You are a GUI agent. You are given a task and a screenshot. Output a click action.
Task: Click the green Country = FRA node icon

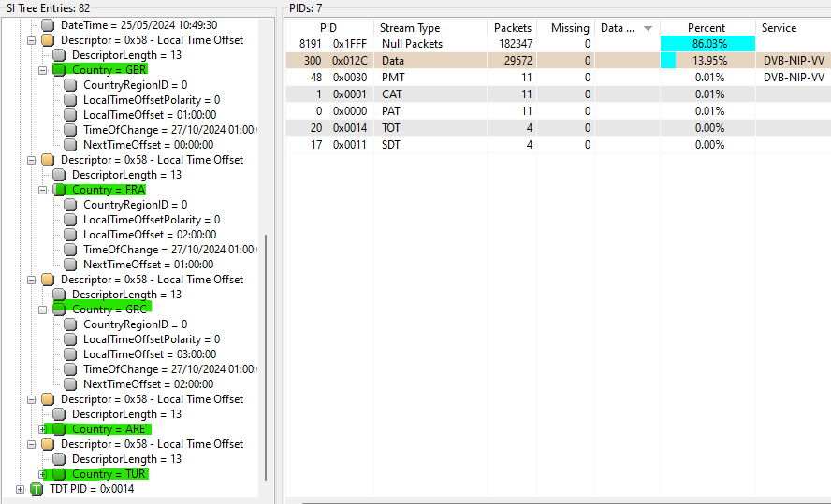point(59,190)
